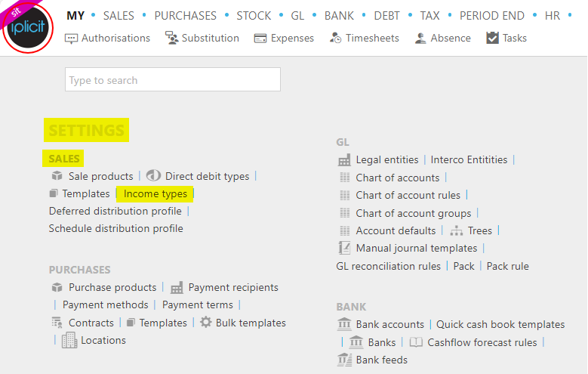Click the Purchases Templates stack icon

coord(131,323)
